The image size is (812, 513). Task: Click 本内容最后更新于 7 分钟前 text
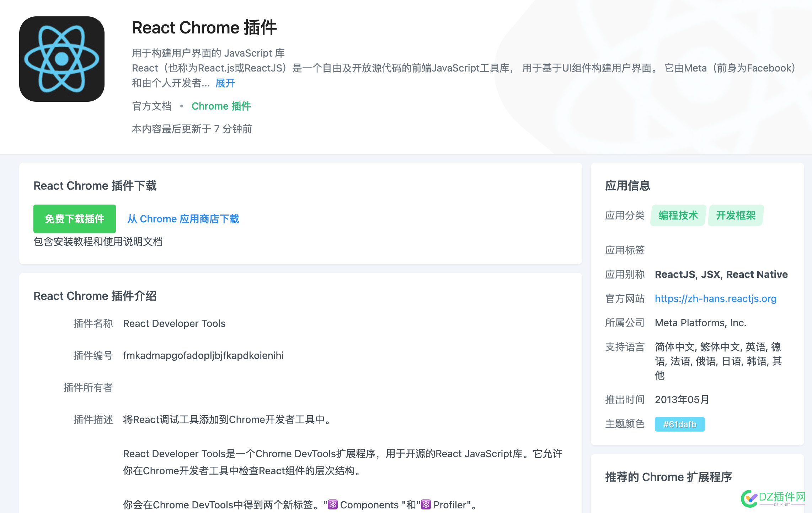pos(192,129)
